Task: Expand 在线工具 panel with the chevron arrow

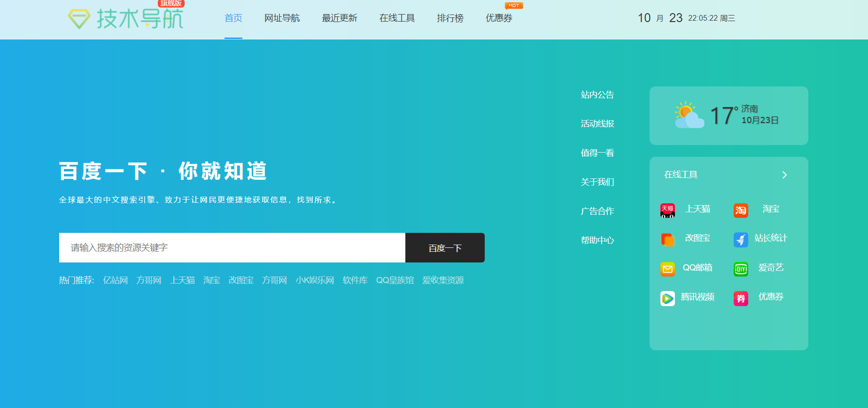Action: tap(784, 175)
